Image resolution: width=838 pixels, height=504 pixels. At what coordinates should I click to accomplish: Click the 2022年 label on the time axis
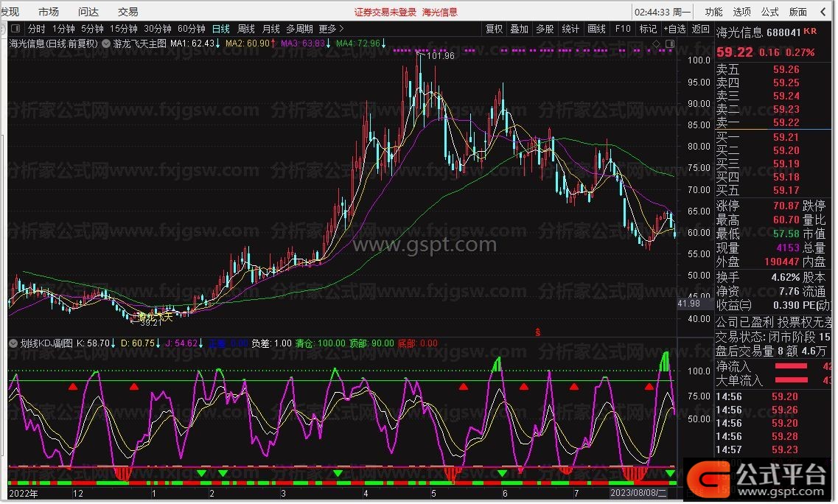click(x=24, y=493)
